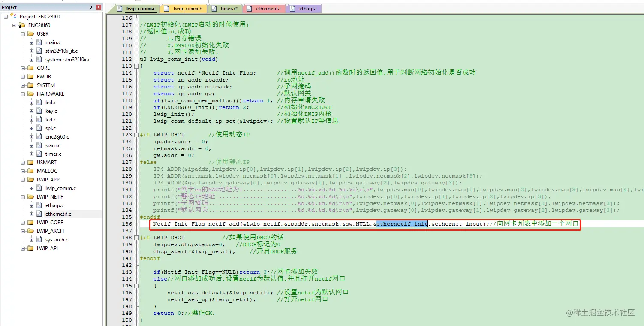Expand the LWIP_CORE group

[23, 223]
